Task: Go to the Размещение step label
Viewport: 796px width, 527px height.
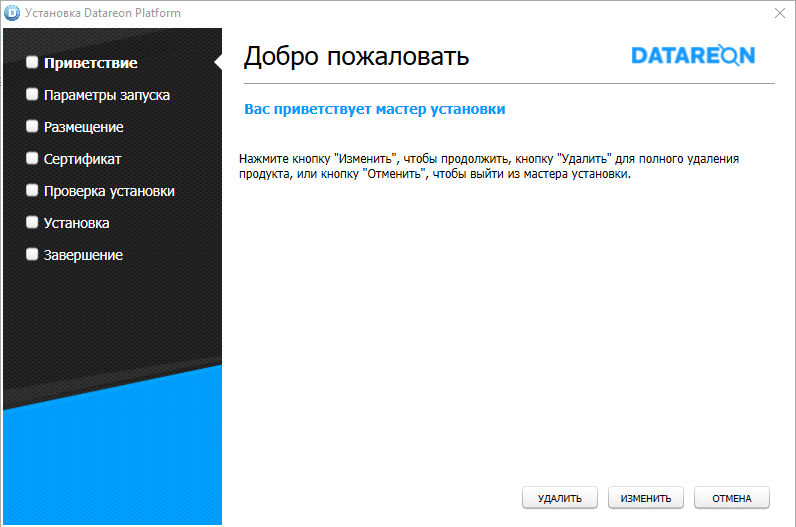Action: pos(84,127)
